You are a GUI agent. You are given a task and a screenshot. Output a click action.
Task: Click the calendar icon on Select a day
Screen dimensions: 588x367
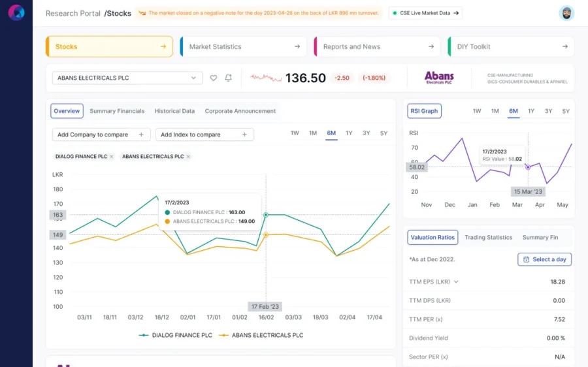[526, 259]
